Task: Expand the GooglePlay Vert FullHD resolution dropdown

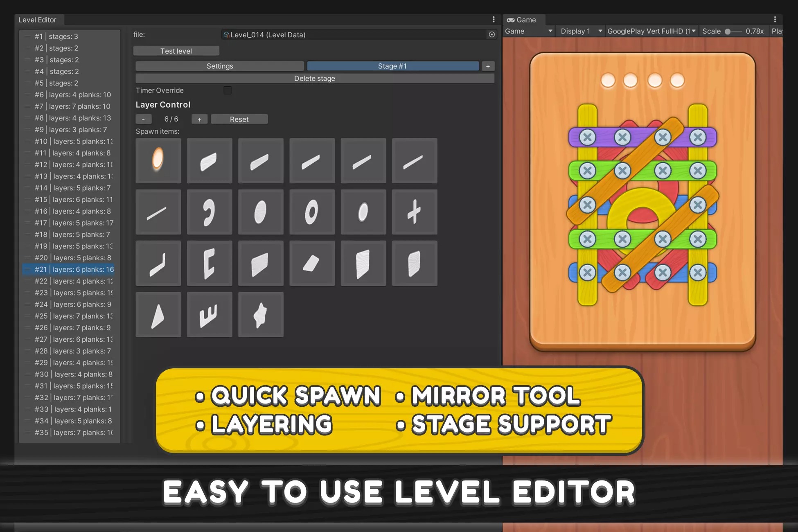Action: [x=651, y=31]
